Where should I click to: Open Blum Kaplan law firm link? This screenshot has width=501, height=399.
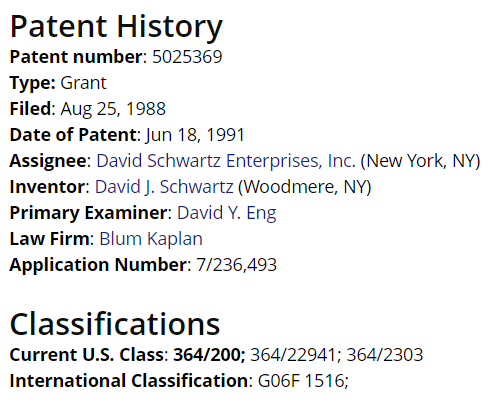(151, 239)
